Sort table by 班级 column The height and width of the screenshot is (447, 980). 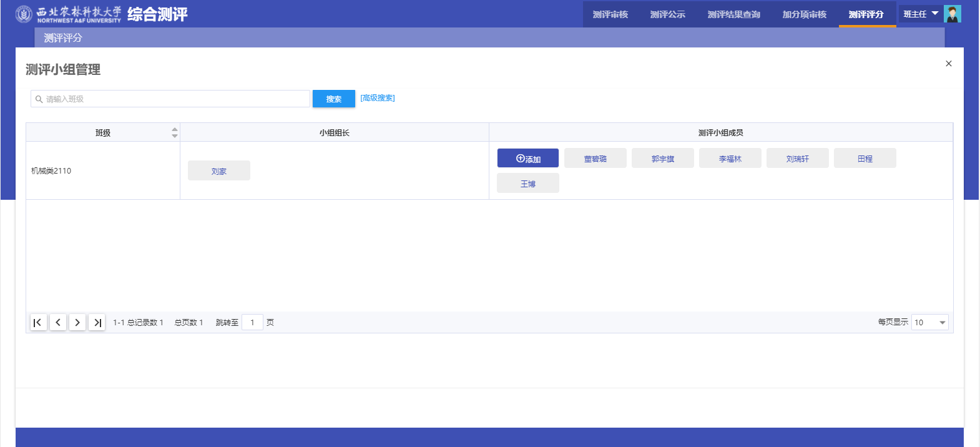point(174,132)
